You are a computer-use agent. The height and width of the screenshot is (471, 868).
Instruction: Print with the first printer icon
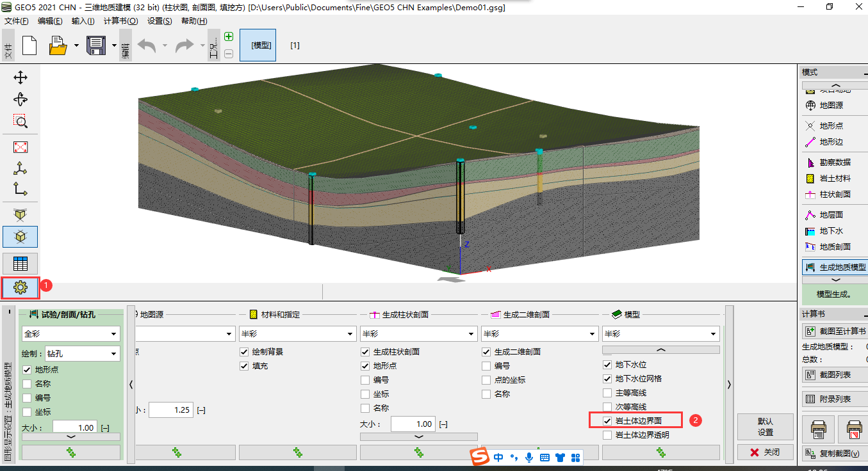[x=818, y=429]
